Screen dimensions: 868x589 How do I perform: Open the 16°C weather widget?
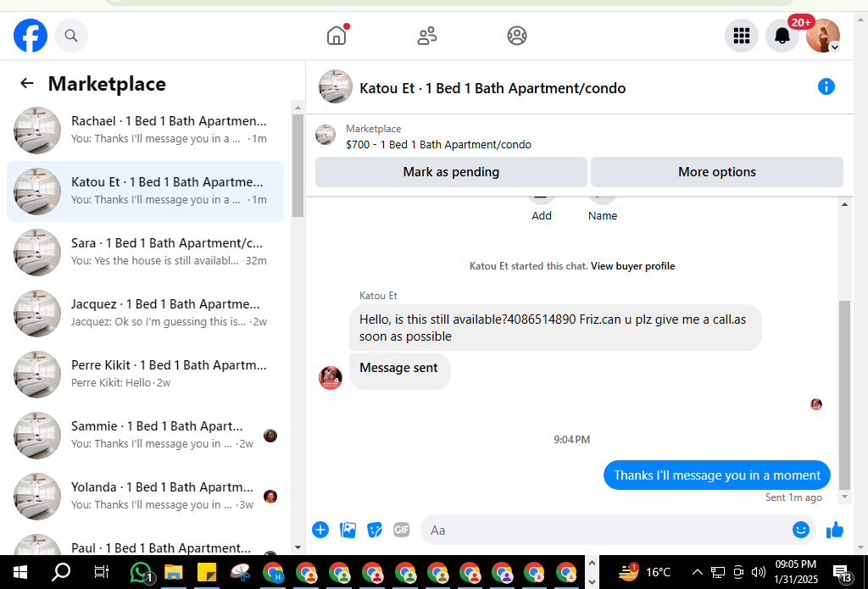(644, 572)
